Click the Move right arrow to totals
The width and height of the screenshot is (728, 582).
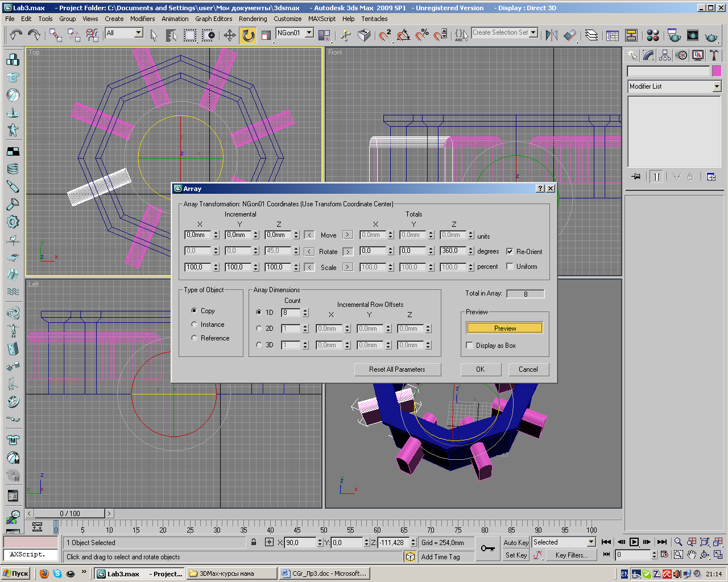click(x=348, y=235)
